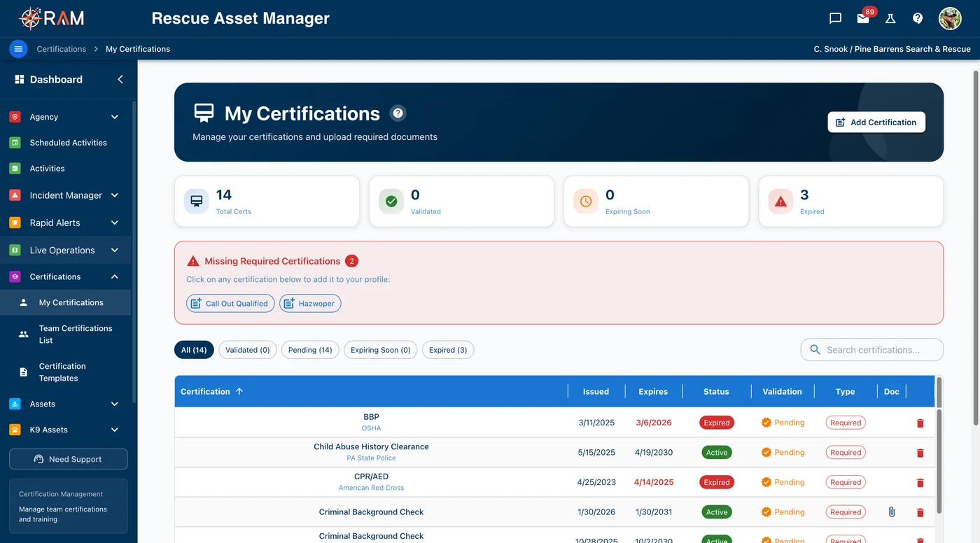980x543 pixels.
Task: Click the Total Certs summary card
Action: tap(267, 202)
